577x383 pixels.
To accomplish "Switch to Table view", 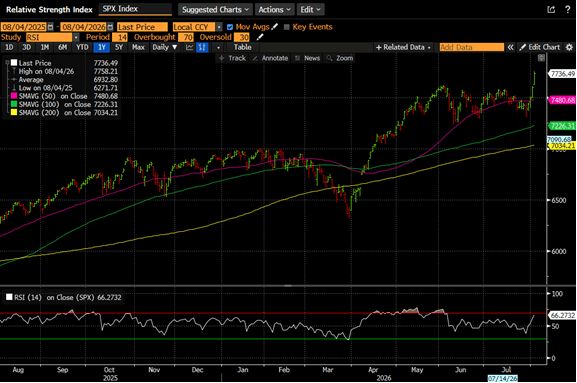I will [243, 47].
